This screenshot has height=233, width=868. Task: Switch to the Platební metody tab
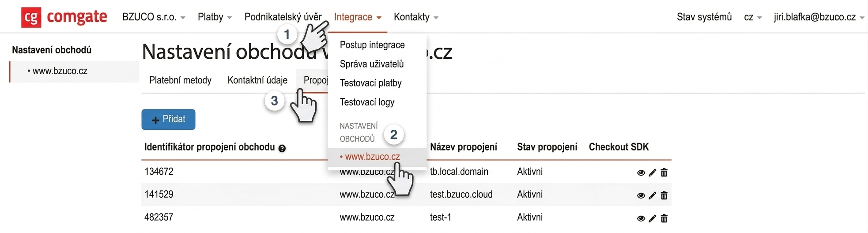180,80
